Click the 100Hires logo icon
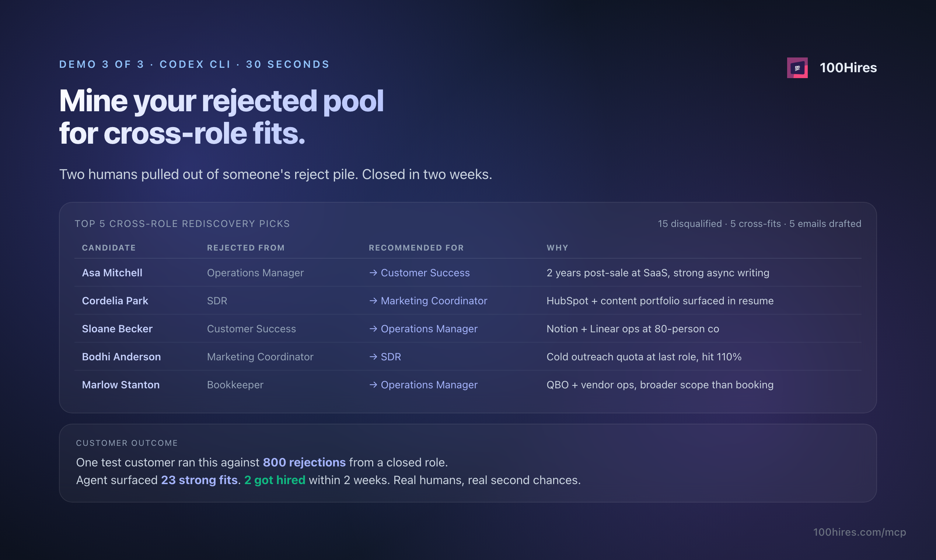 797,68
